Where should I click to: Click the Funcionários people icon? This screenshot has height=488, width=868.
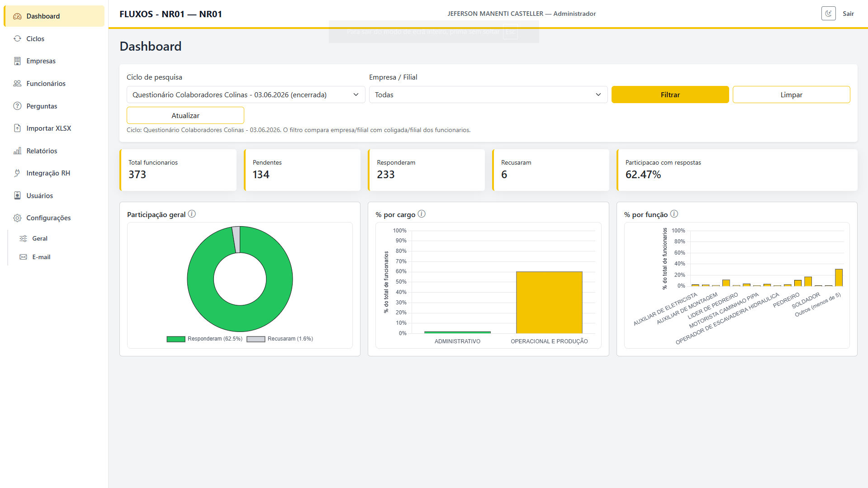pyautogui.click(x=17, y=83)
